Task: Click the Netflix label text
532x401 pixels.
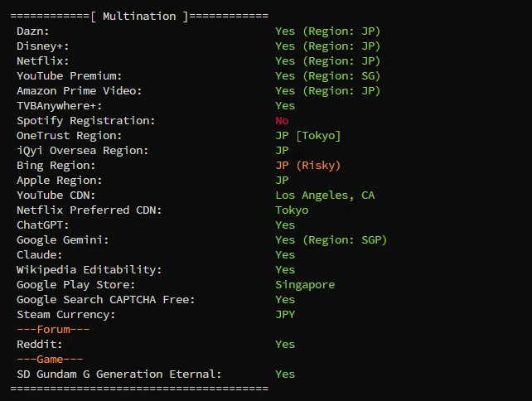Action: (42, 60)
